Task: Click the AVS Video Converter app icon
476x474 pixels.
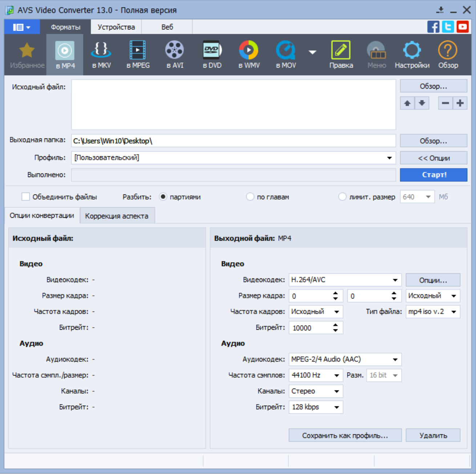Action: click(x=10, y=10)
